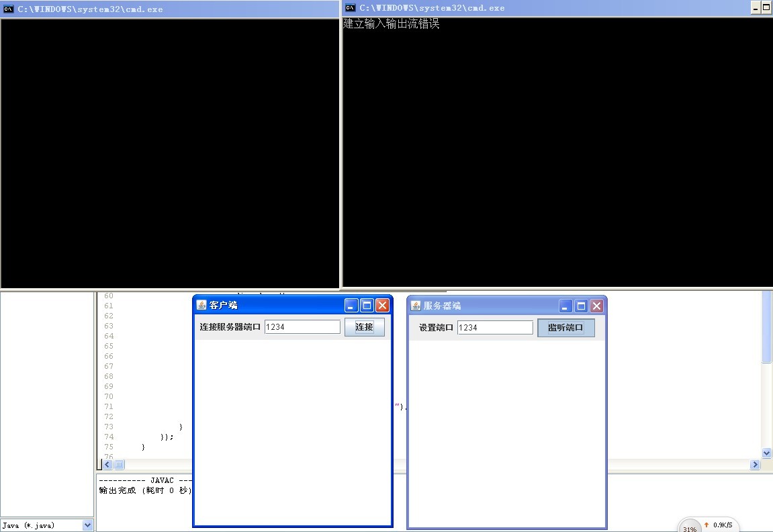Close the 服务器端 window
The height and width of the screenshot is (532, 773).
597,306
